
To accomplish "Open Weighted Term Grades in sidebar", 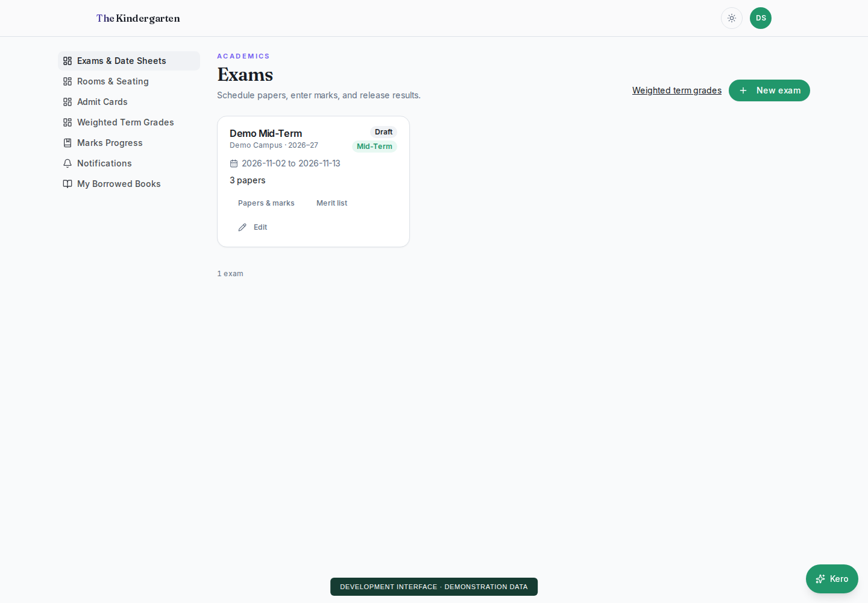I will click(129, 122).
